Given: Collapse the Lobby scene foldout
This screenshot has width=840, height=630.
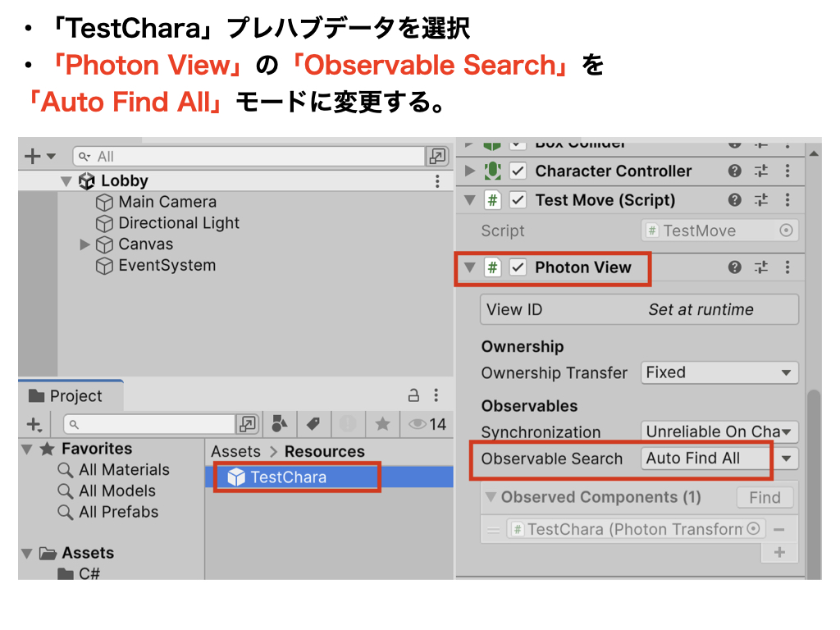Looking at the screenshot, I should click(x=66, y=181).
